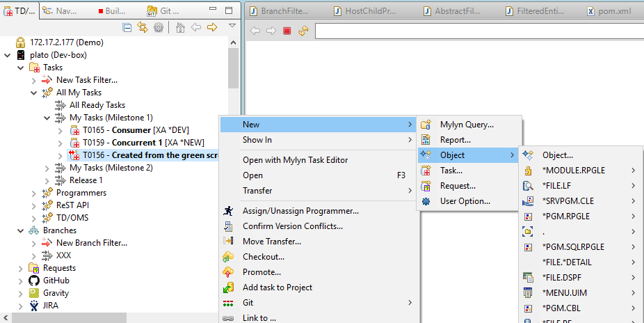Image resolution: width=644 pixels, height=323 pixels.
Task: Collapse the All My Tasks node
Action: click(x=34, y=93)
